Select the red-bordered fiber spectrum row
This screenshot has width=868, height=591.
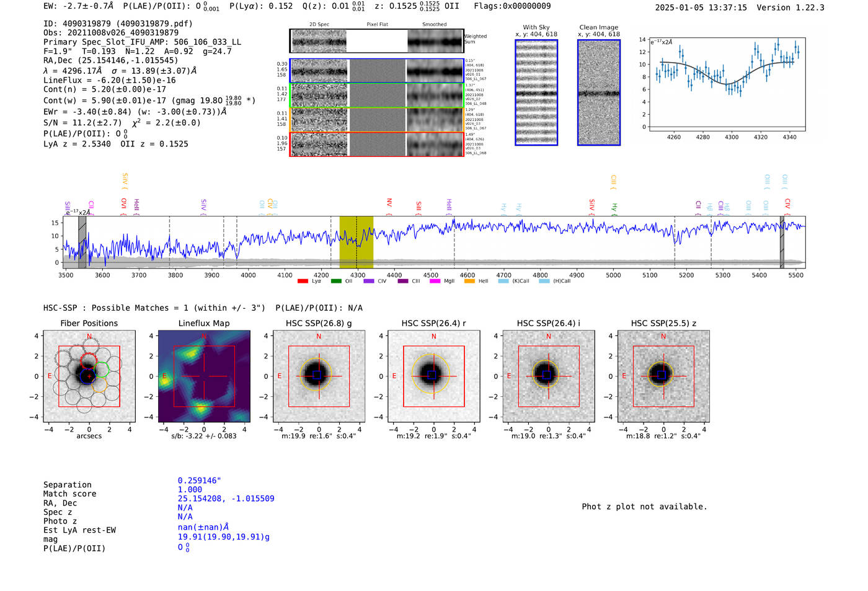click(x=377, y=144)
